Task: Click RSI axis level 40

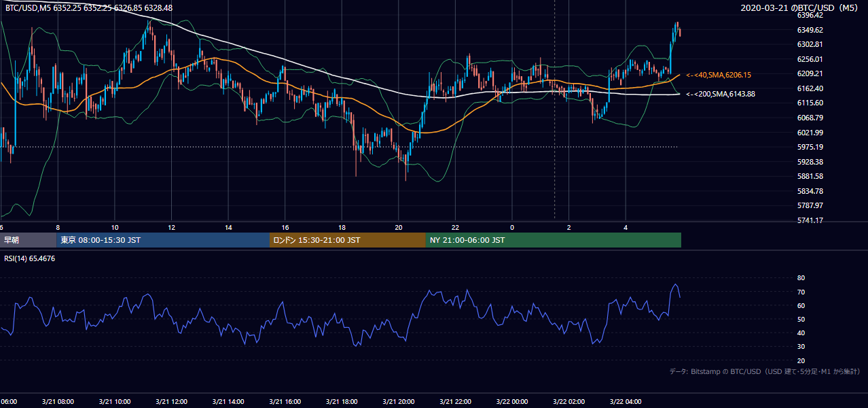Action: (x=801, y=333)
